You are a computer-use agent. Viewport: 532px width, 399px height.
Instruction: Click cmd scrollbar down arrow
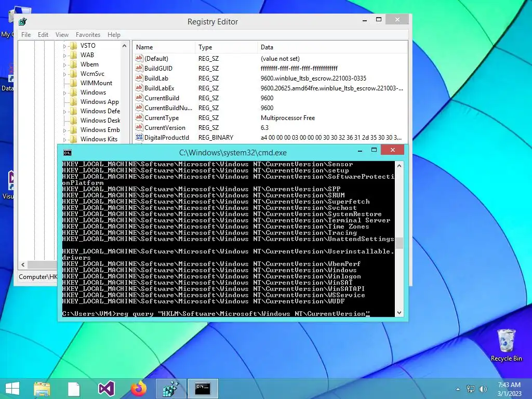399,312
